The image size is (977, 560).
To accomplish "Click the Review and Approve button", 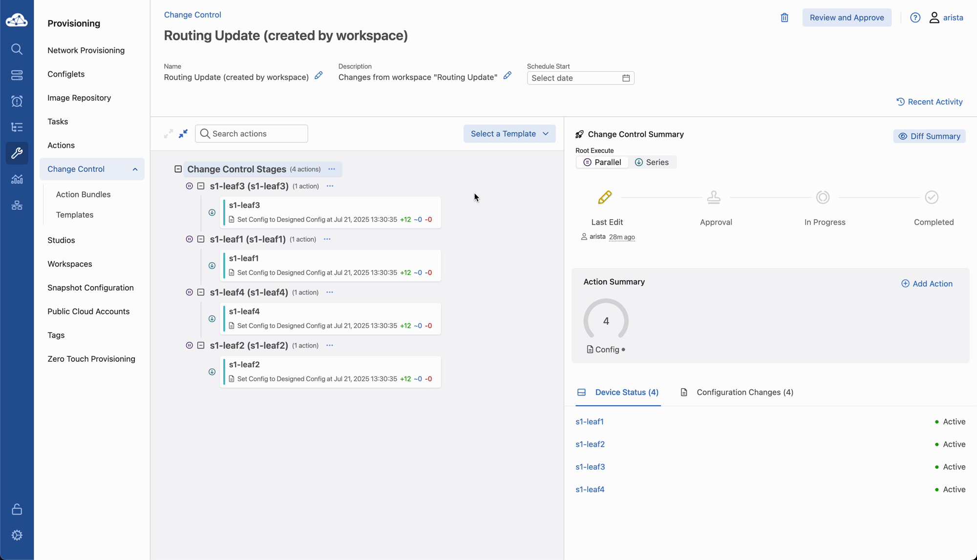I will click(847, 18).
